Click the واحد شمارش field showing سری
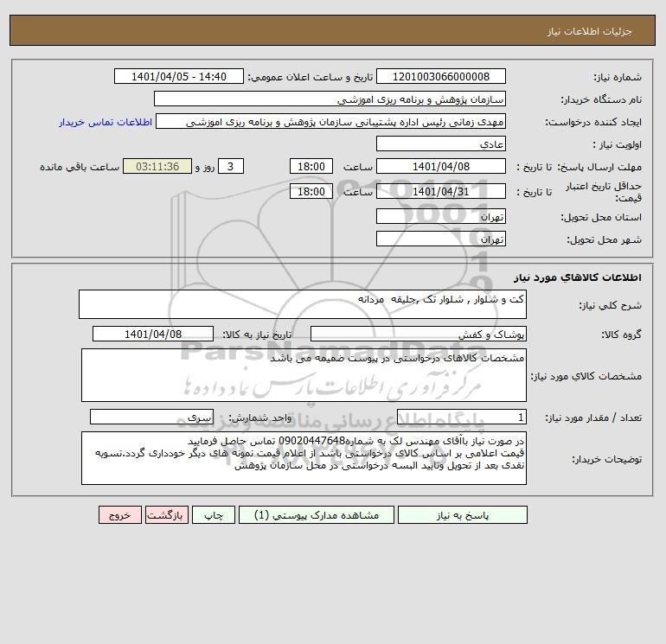The height and width of the screenshot is (644, 666). [151, 417]
